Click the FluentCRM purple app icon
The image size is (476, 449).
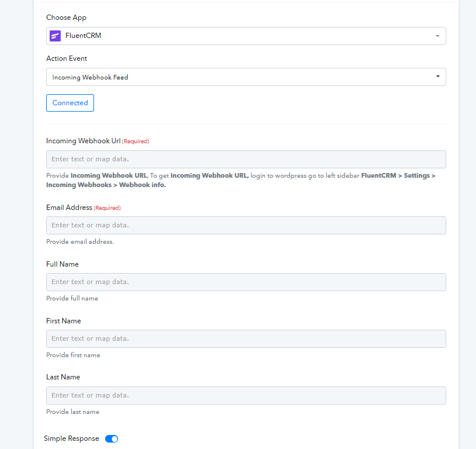tap(55, 36)
